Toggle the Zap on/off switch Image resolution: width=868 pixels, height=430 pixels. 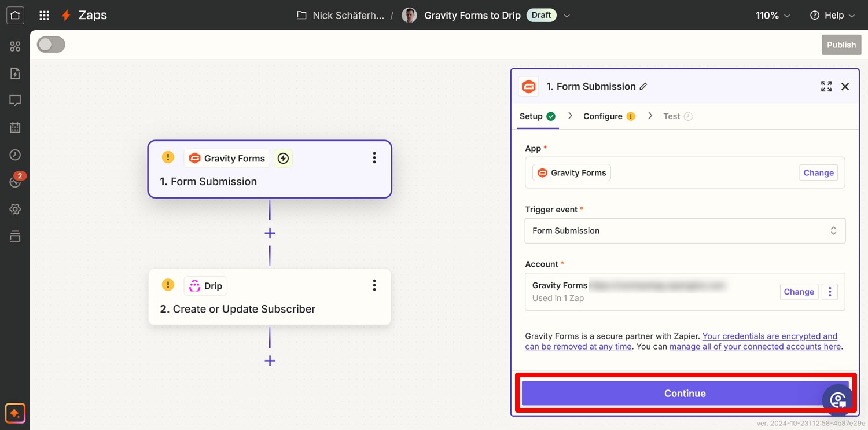[51, 45]
